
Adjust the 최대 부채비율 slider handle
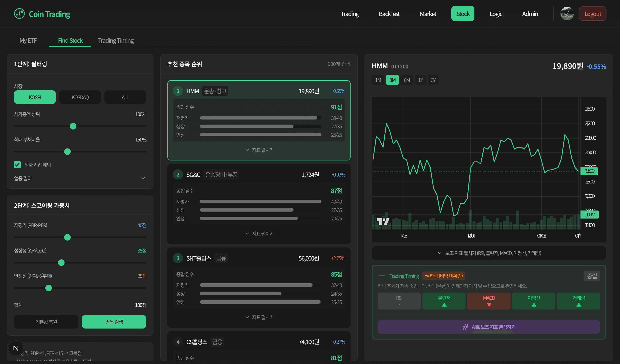[x=67, y=152]
